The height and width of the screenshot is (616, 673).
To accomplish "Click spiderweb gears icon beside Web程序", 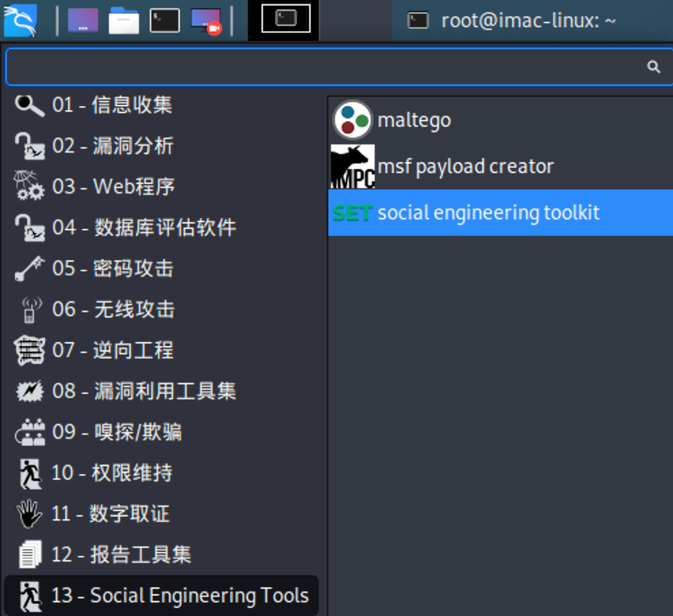I will click(x=29, y=185).
